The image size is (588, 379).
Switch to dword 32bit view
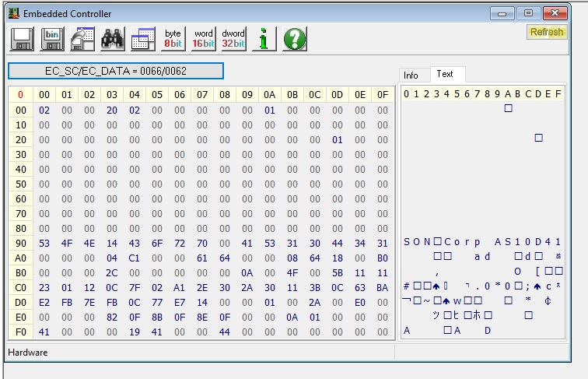(233, 39)
